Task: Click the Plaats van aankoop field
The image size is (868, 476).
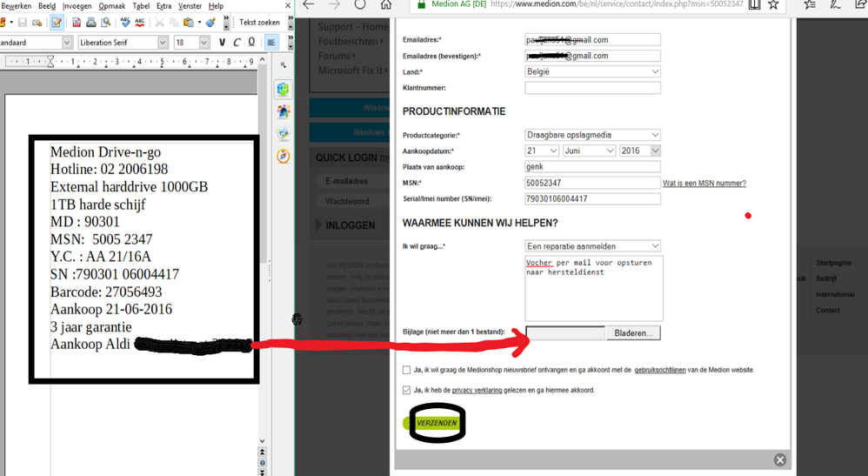Action: pos(592,167)
